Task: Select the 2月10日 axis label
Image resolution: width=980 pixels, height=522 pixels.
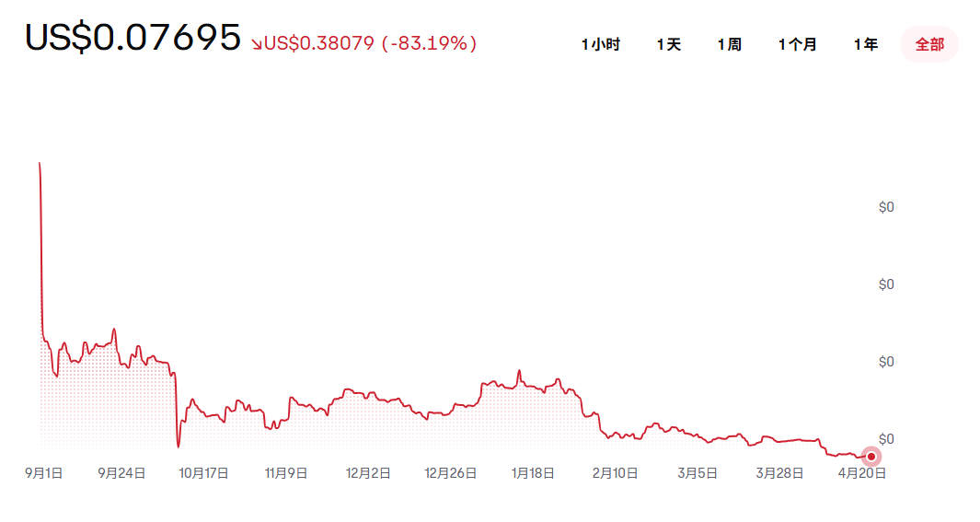Action: tap(615, 473)
